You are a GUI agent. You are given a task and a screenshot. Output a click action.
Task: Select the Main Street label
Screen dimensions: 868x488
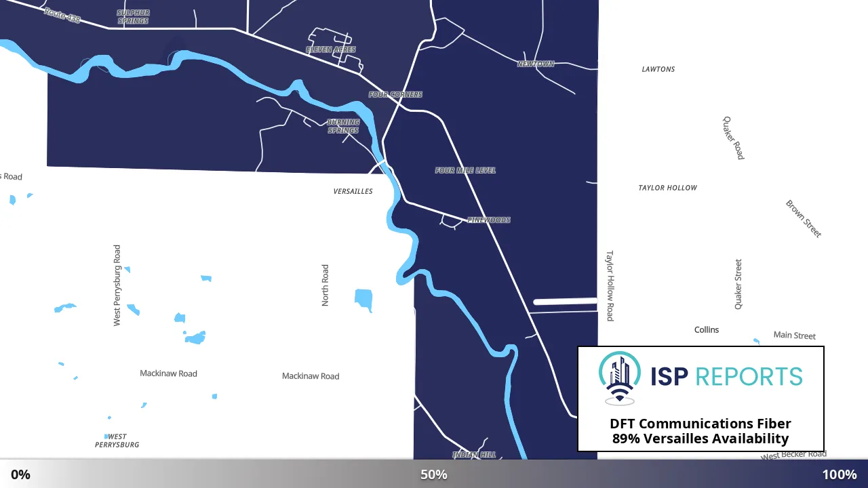pyautogui.click(x=795, y=335)
